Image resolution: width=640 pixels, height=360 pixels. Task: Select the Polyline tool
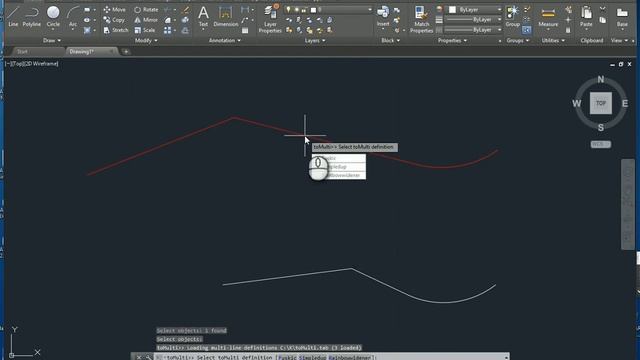31,16
